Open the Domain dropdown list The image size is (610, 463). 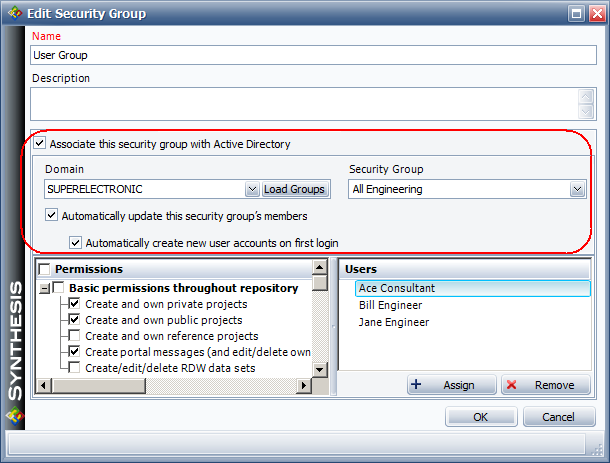tap(252, 189)
